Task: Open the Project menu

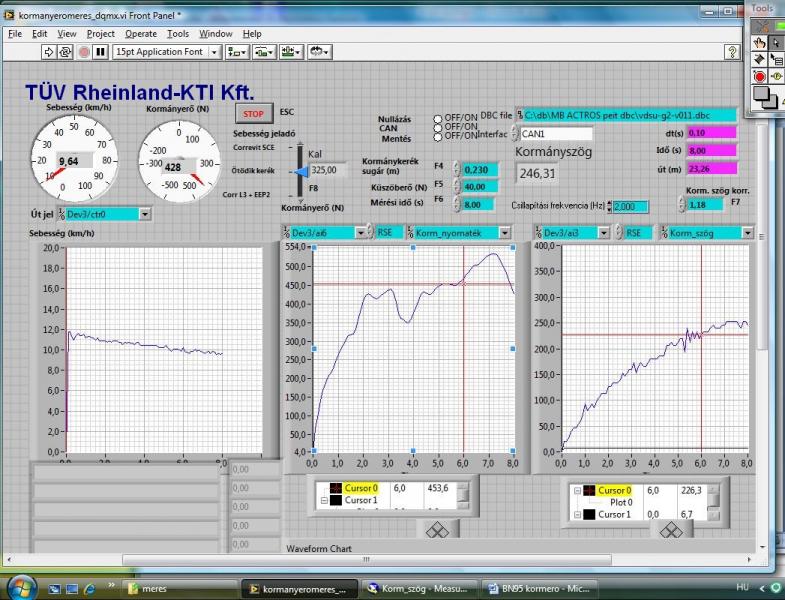Action: click(x=101, y=34)
